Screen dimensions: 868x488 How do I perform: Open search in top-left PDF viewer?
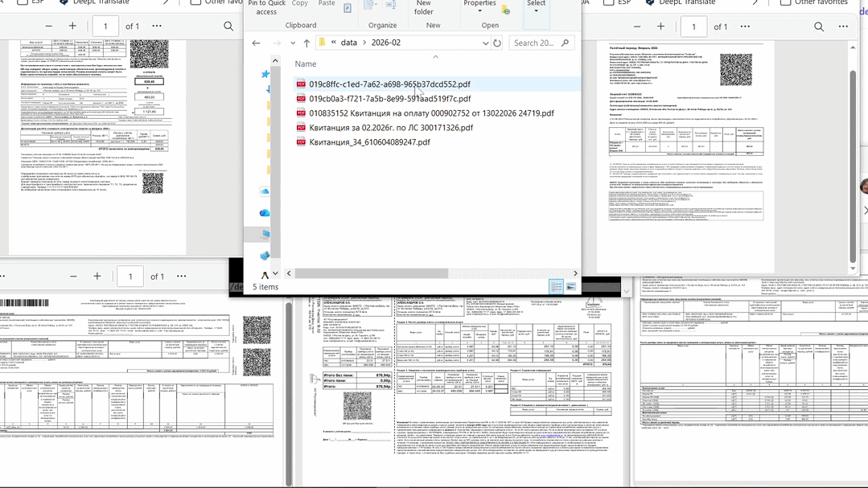[x=228, y=26]
